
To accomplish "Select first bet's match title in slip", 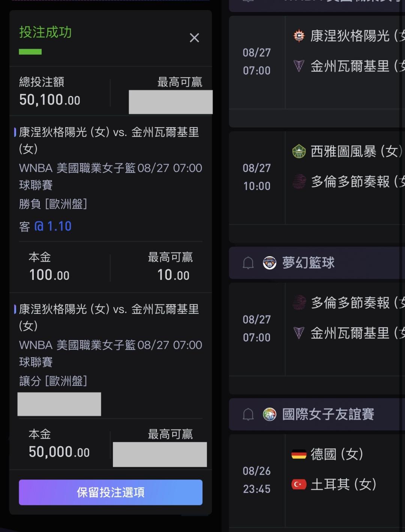I will pos(109,140).
